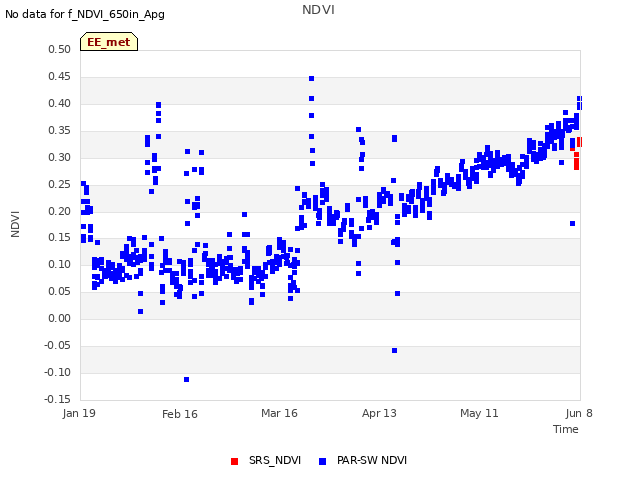Click the 0.25 y-axis tick label

click(59, 184)
